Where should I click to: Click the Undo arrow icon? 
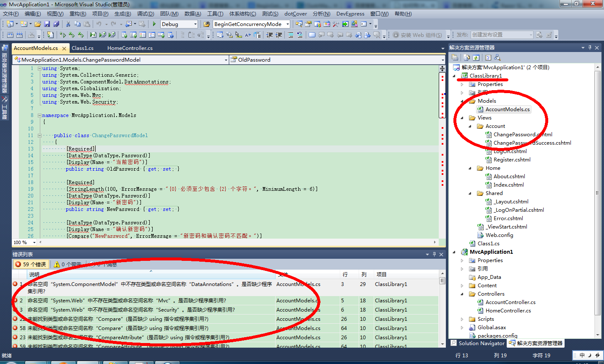[x=99, y=24]
